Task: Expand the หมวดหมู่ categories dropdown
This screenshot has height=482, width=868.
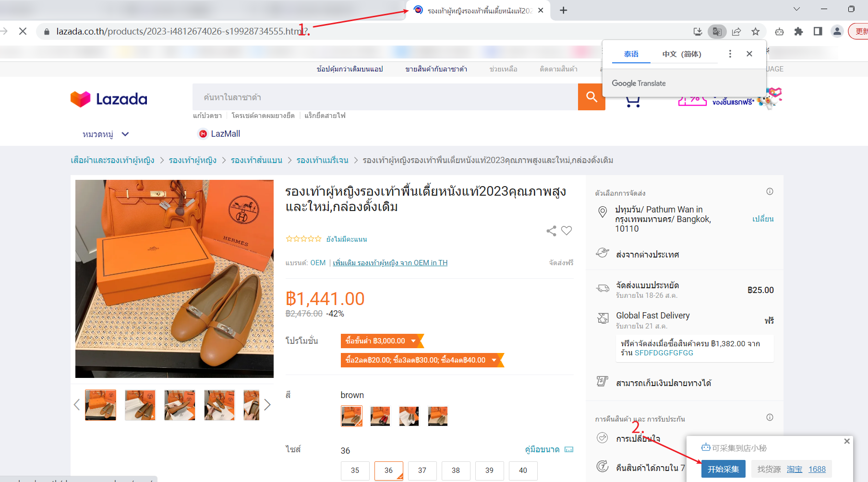Action: click(106, 134)
